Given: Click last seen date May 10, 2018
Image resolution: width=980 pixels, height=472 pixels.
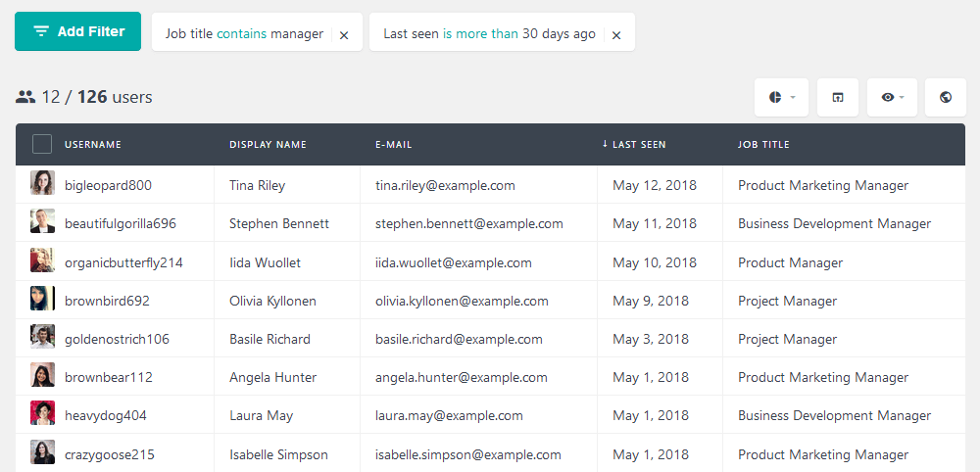Looking at the screenshot, I should [655, 262].
